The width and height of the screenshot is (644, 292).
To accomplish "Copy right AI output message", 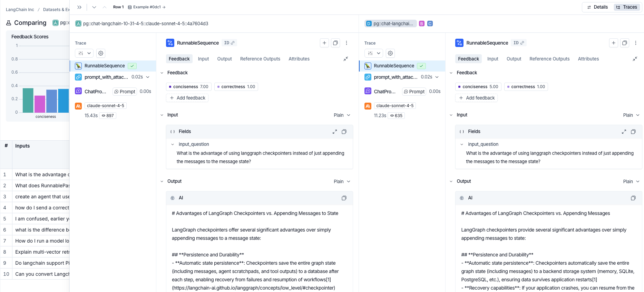I will pyautogui.click(x=633, y=198).
